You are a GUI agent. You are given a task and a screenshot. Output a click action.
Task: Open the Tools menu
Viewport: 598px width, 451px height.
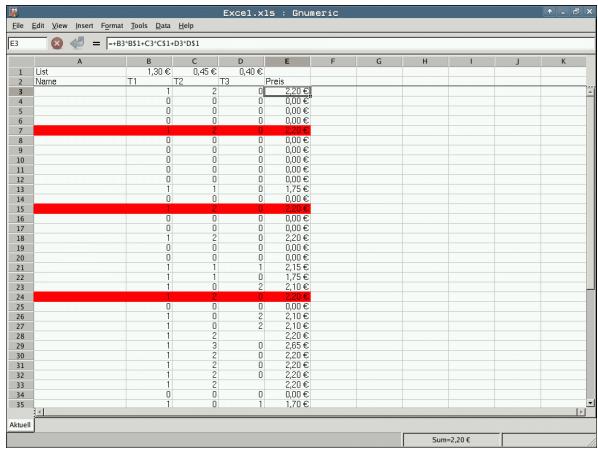(x=139, y=26)
